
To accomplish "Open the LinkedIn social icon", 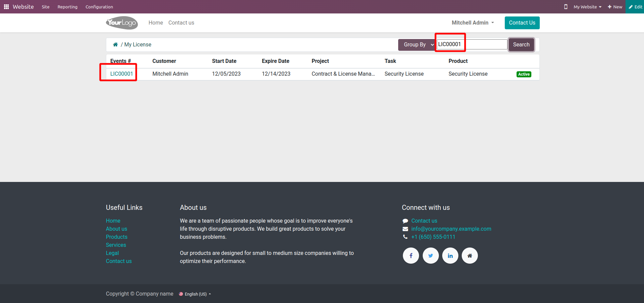I will click(450, 256).
